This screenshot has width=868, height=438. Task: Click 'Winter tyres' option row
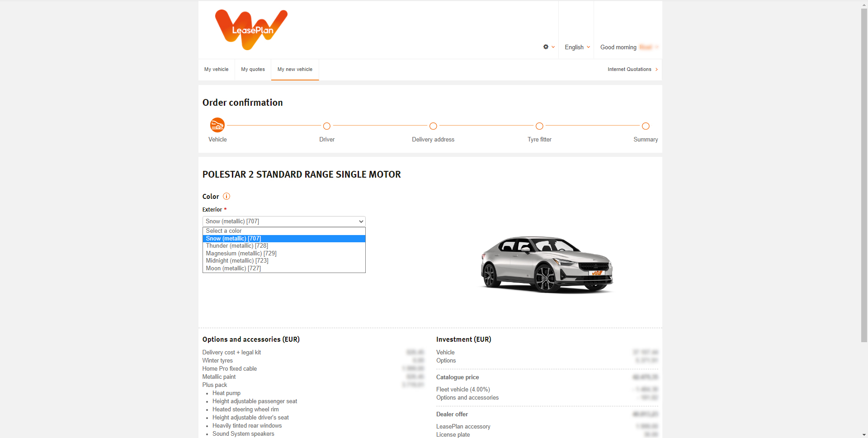(x=313, y=361)
